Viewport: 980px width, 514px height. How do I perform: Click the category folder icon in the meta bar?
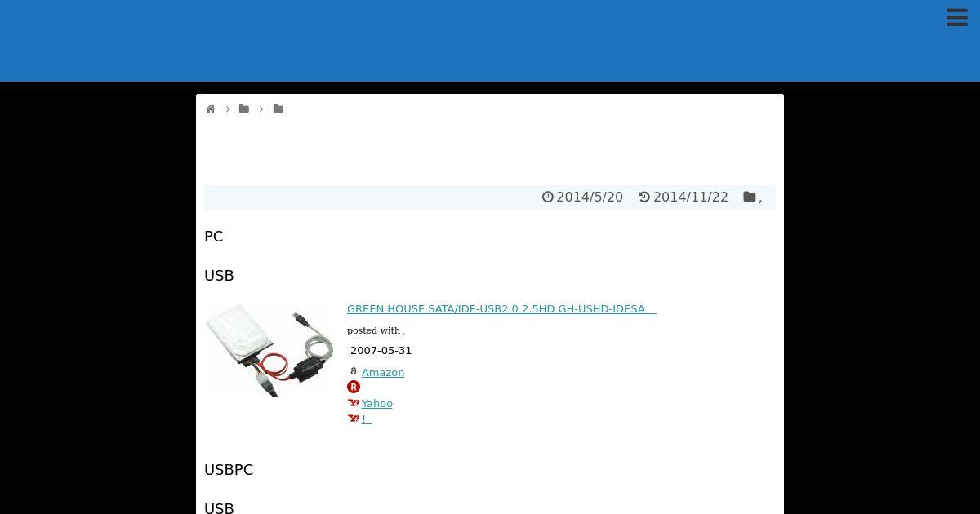750,197
